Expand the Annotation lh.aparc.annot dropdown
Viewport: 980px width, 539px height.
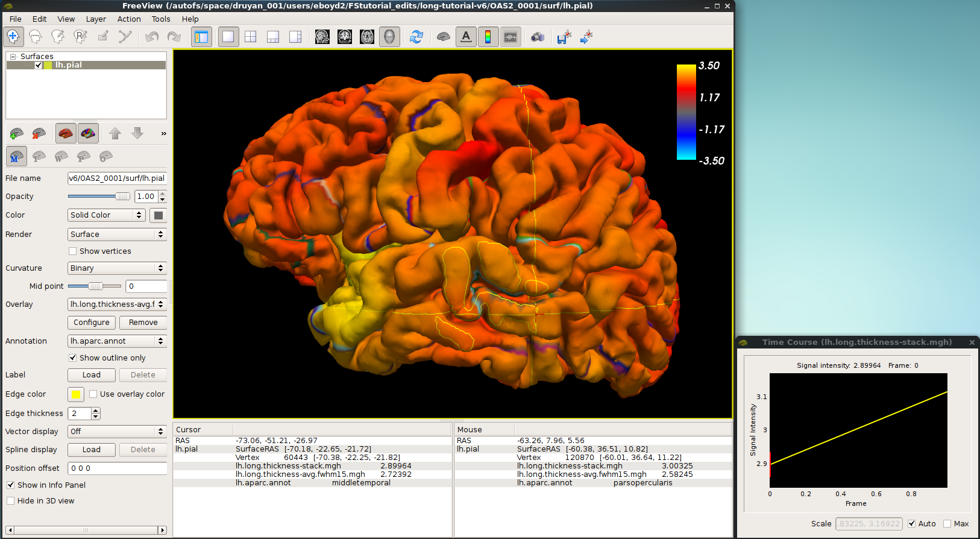[117, 341]
